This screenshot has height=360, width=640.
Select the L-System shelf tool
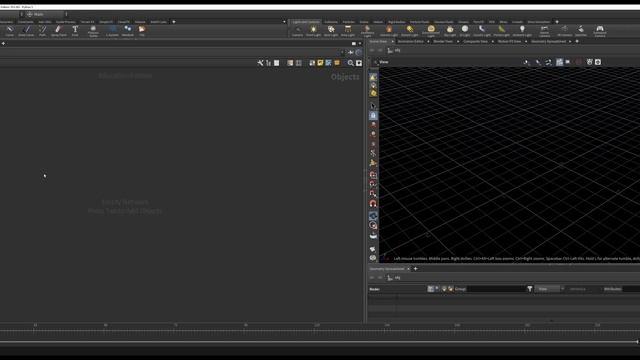[x=112, y=31]
